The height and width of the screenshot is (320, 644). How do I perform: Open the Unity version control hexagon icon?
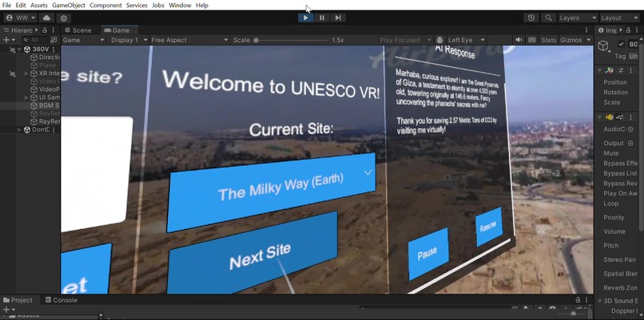[63, 18]
